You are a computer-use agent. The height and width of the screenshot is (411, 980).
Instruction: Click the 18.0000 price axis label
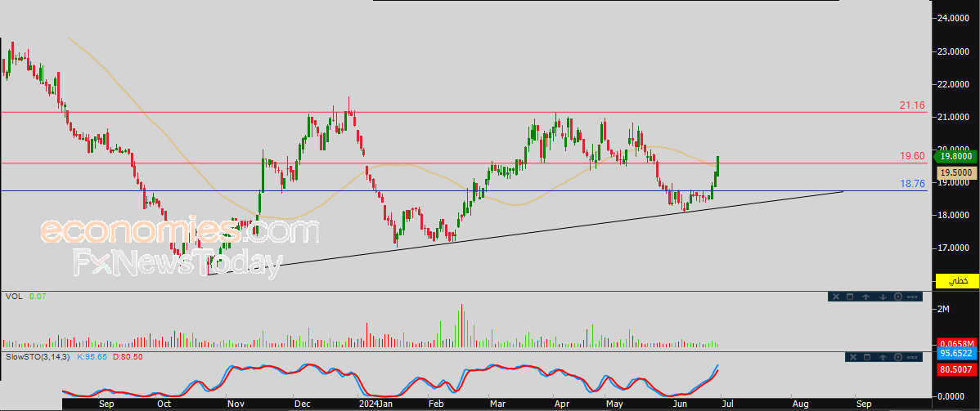tap(954, 216)
